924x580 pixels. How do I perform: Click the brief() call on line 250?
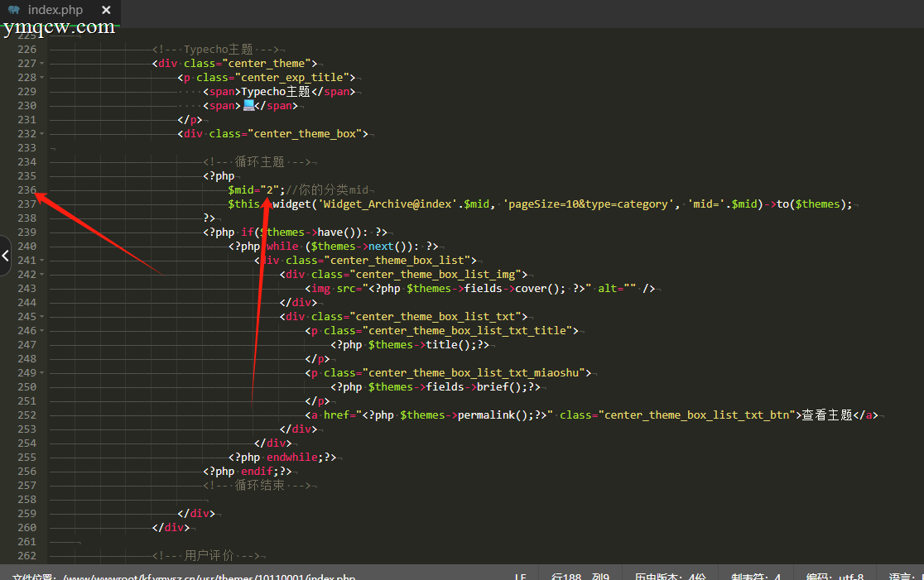[x=502, y=387]
